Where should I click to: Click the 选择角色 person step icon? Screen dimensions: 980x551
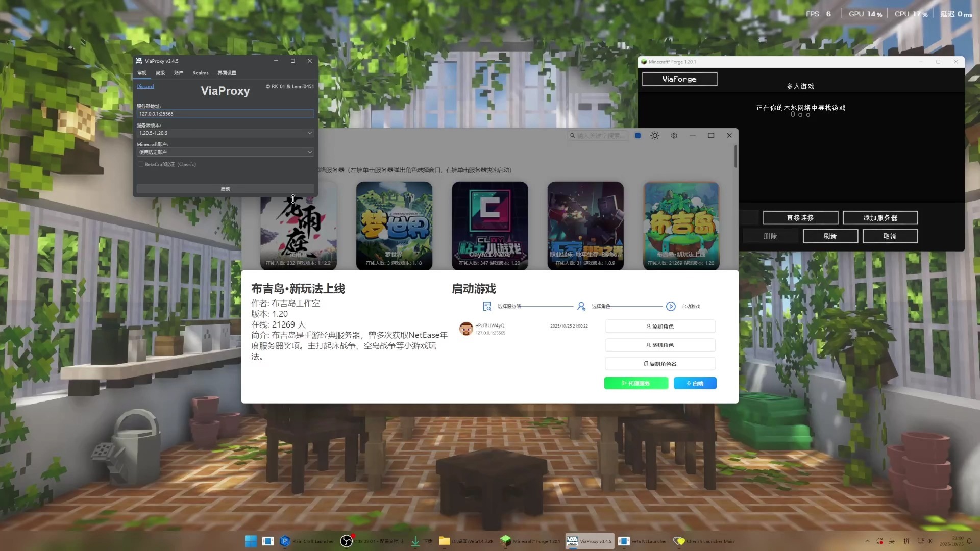click(581, 306)
